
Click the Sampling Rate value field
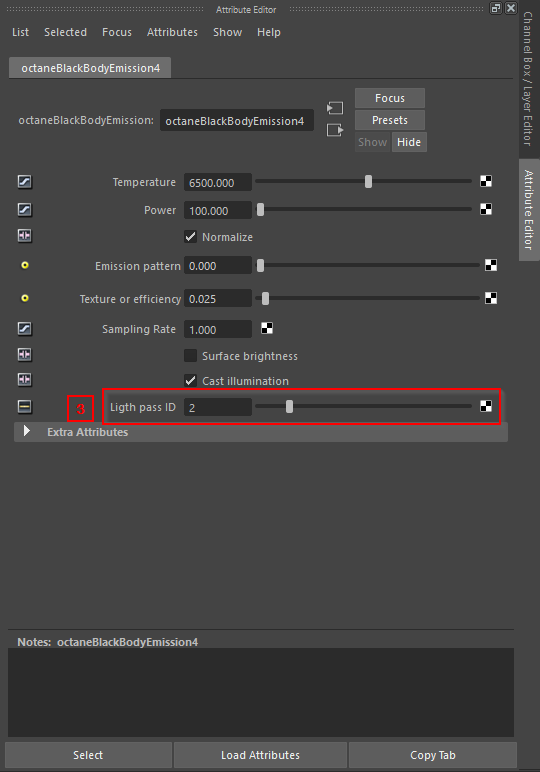[218, 329]
